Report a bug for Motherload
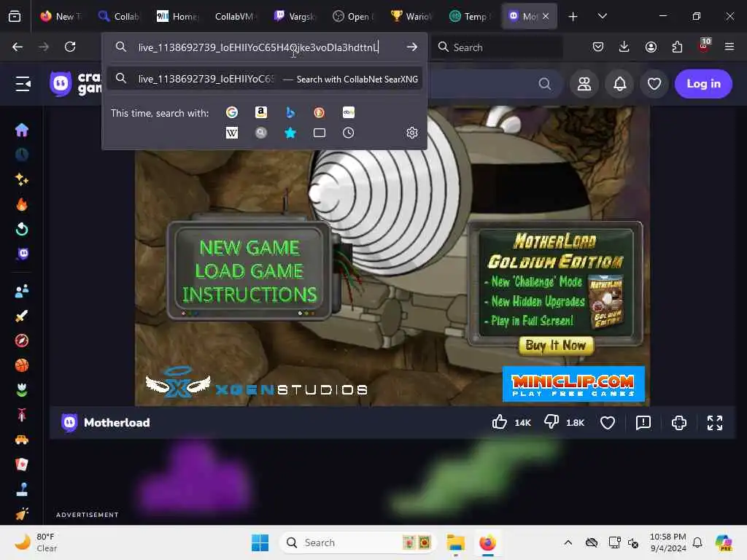Image resolution: width=747 pixels, height=560 pixels. 643,422
